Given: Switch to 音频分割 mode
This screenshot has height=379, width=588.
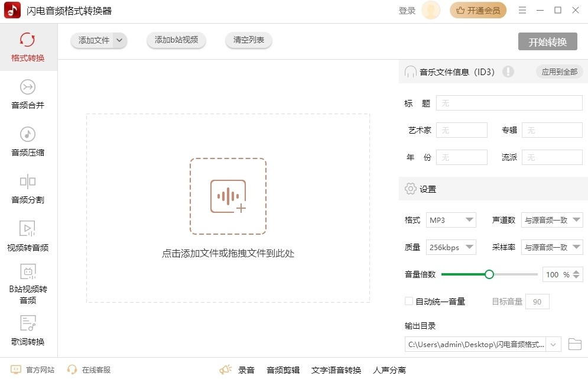Looking at the screenshot, I should (27, 189).
